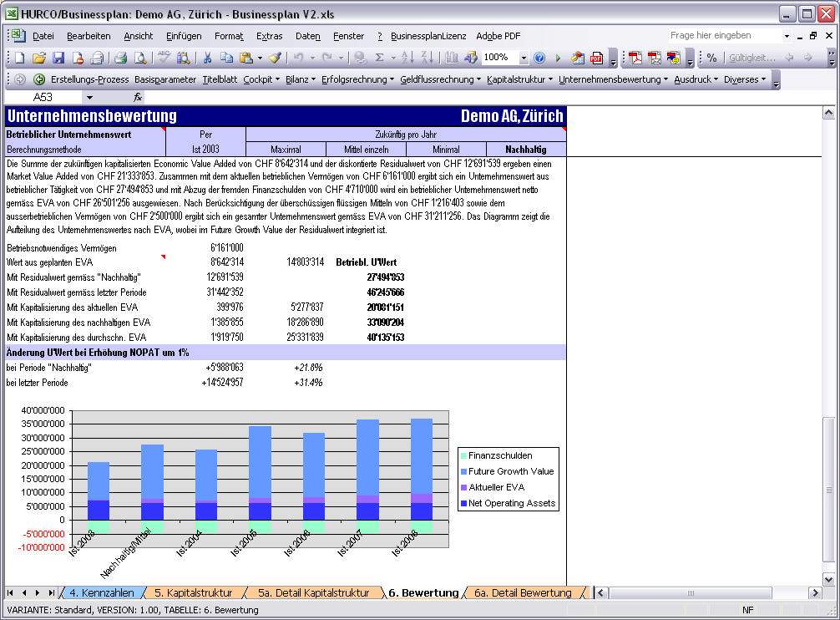Expand the Geldflussrechnung dropdown
840x620 pixels.
point(440,79)
